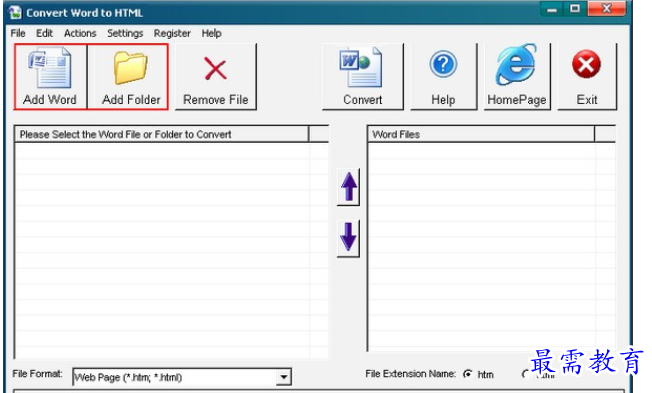Viewport: 652px width, 393px height.
Task: Start conversion with the Convert button
Action: 363,77
